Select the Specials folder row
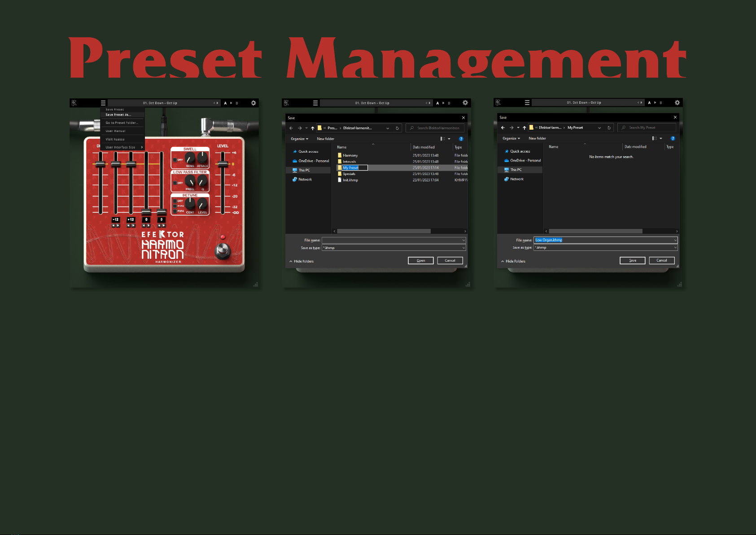This screenshot has width=756, height=535. [402, 174]
